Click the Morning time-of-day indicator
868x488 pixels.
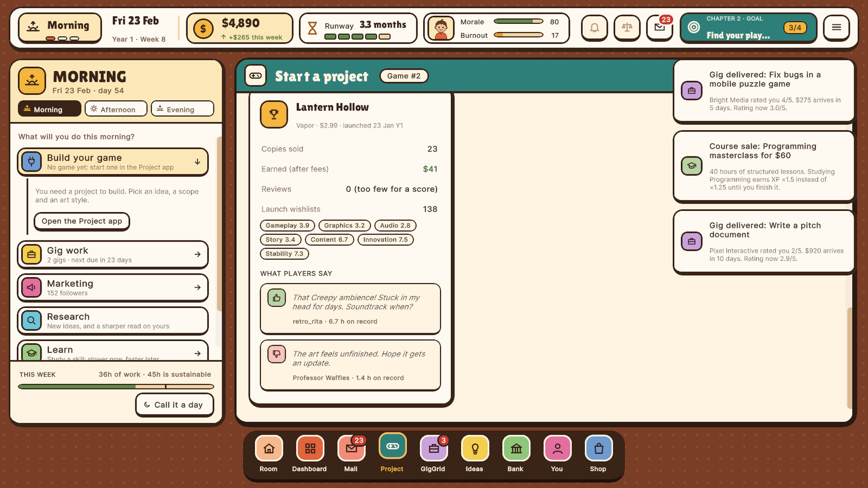[60, 28]
